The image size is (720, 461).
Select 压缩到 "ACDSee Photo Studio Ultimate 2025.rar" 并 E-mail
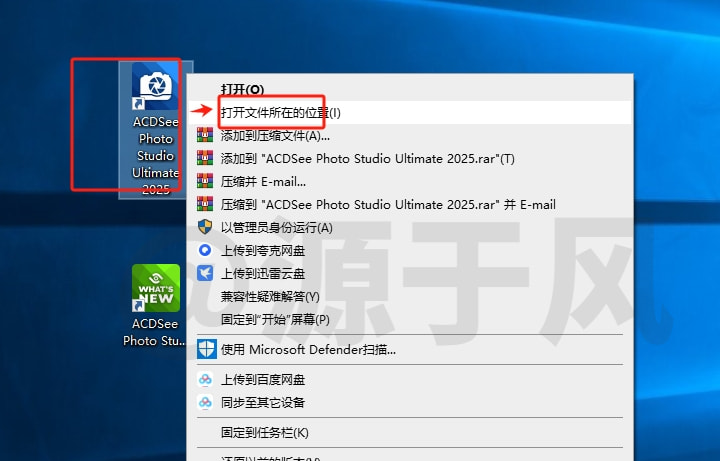click(387, 204)
